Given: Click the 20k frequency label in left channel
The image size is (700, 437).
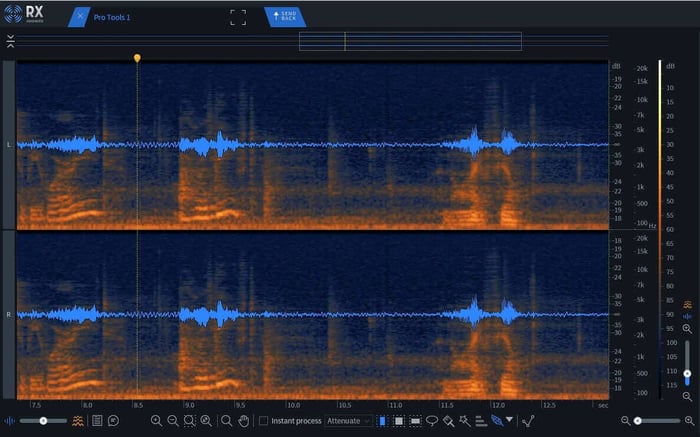Looking at the screenshot, I should [642, 68].
